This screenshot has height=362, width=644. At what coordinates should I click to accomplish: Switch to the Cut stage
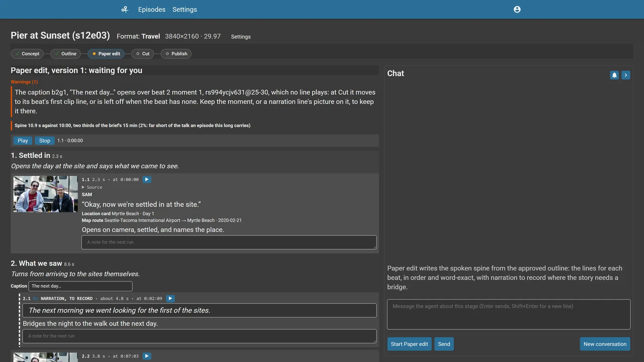pyautogui.click(x=142, y=53)
